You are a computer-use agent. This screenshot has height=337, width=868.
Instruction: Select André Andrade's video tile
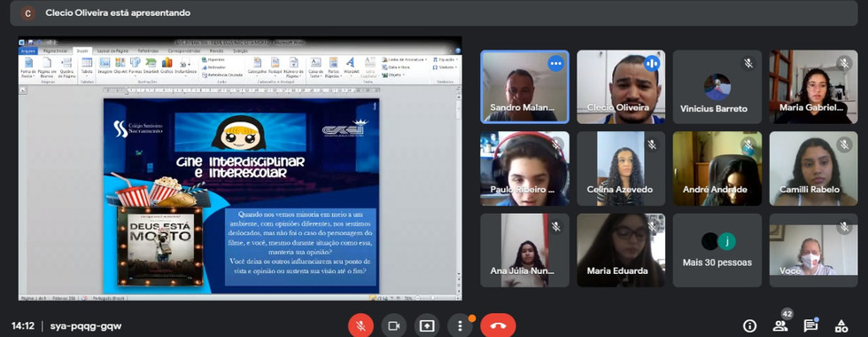(717, 168)
